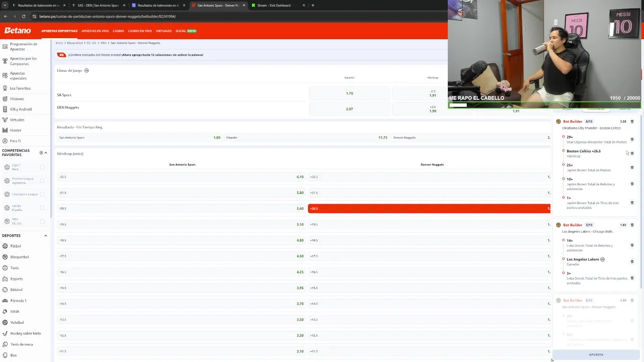
Task: Select DEN Nuggets winner odds 2.07
Action: (x=349, y=109)
